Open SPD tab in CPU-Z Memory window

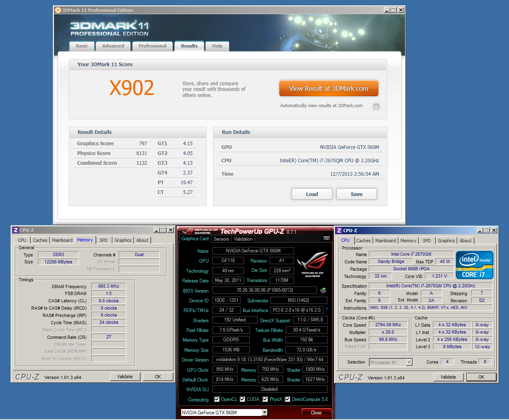[x=104, y=240]
